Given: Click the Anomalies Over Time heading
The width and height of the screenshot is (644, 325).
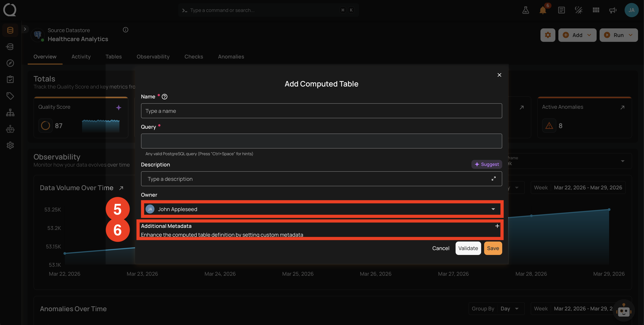Looking at the screenshot, I should 73,309.
